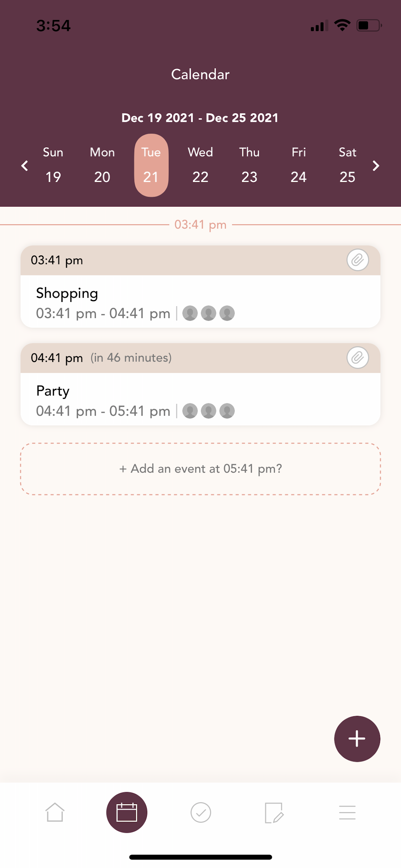Tap the attachment paperclip on Shopping event
This screenshot has height=868, width=401.
(x=357, y=260)
